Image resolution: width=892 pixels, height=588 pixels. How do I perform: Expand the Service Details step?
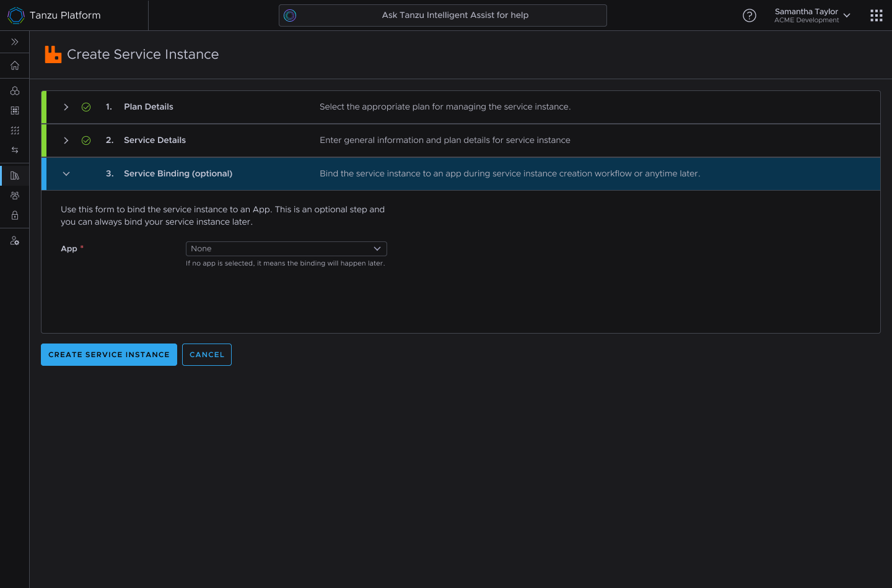coord(66,141)
